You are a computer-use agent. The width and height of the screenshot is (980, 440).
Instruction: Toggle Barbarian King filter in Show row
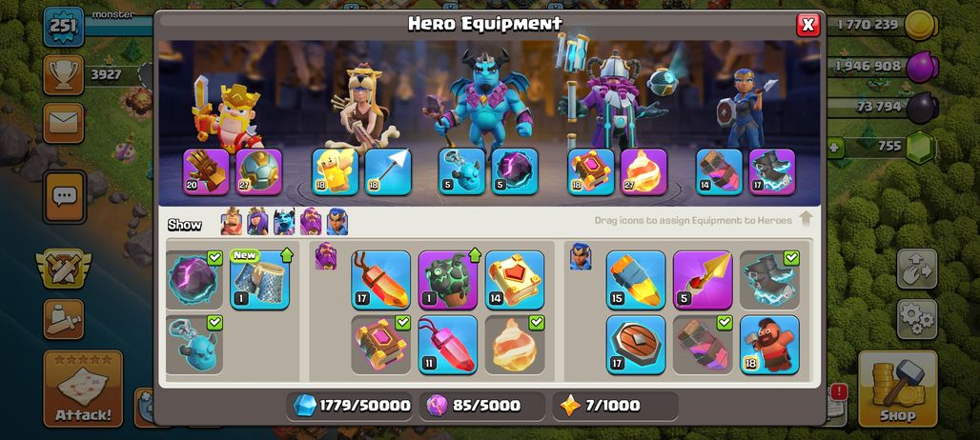232,222
